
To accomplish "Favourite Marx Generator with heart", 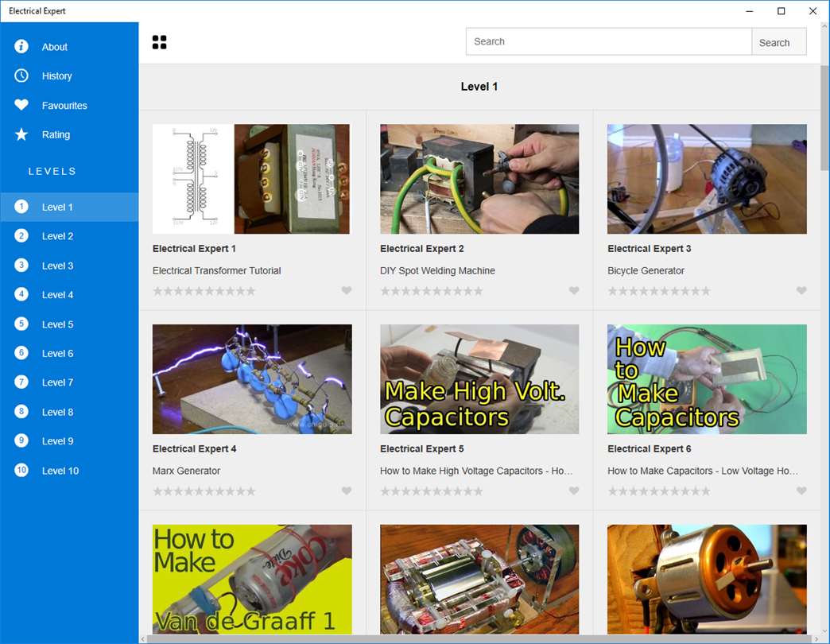I will click(x=346, y=491).
